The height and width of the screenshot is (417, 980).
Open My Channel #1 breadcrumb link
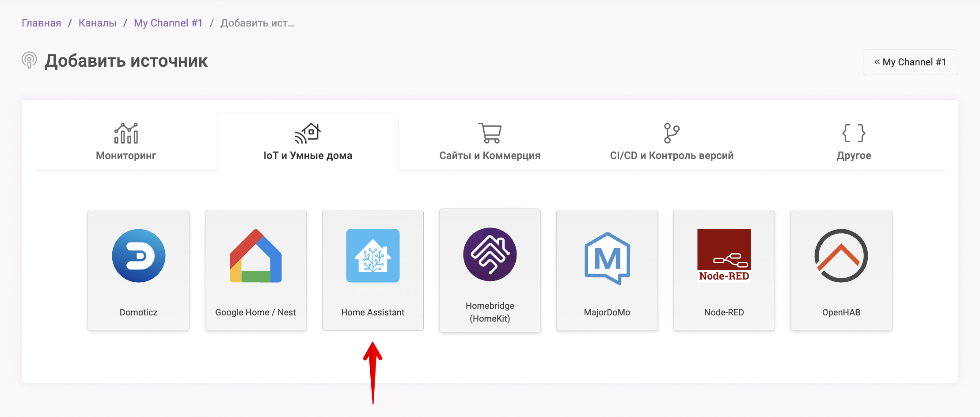[x=168, y=23]
